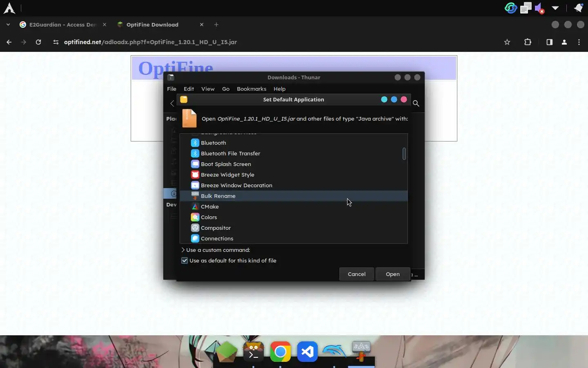Open Visual Studio Code from the dock

[307, 352]
